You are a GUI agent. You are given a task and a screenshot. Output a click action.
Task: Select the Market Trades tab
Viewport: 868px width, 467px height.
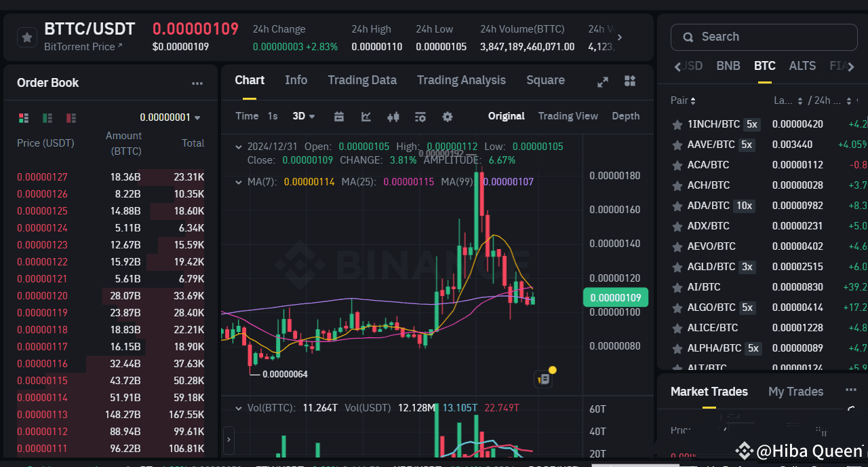click(709, 392)
